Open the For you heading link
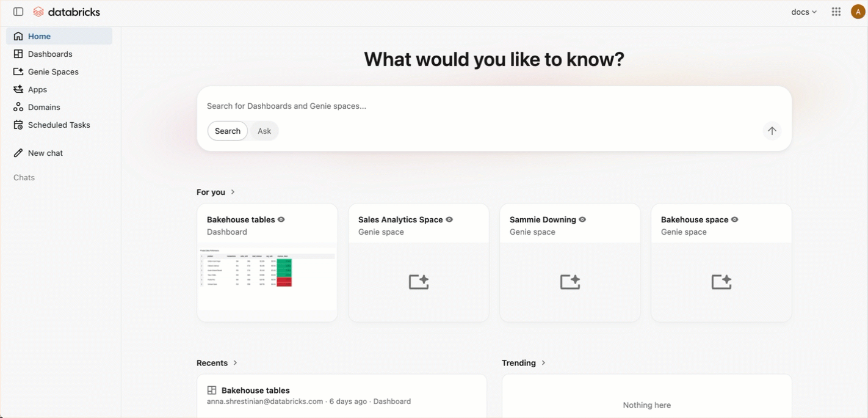 tap(211, 192)
